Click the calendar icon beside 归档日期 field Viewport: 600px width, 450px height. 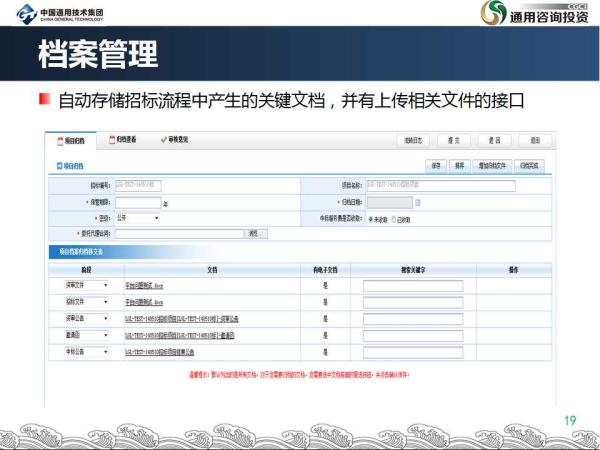click(x=418, y=202)
